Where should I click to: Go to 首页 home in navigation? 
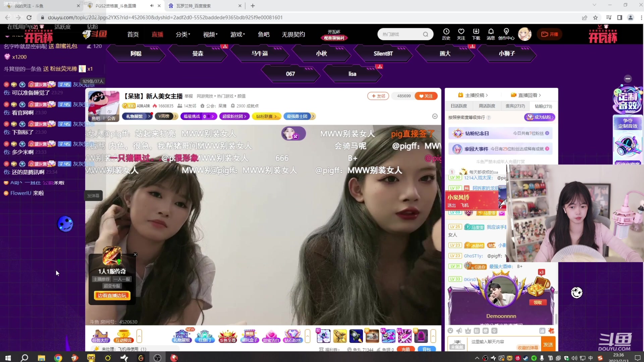pos(133,34)
